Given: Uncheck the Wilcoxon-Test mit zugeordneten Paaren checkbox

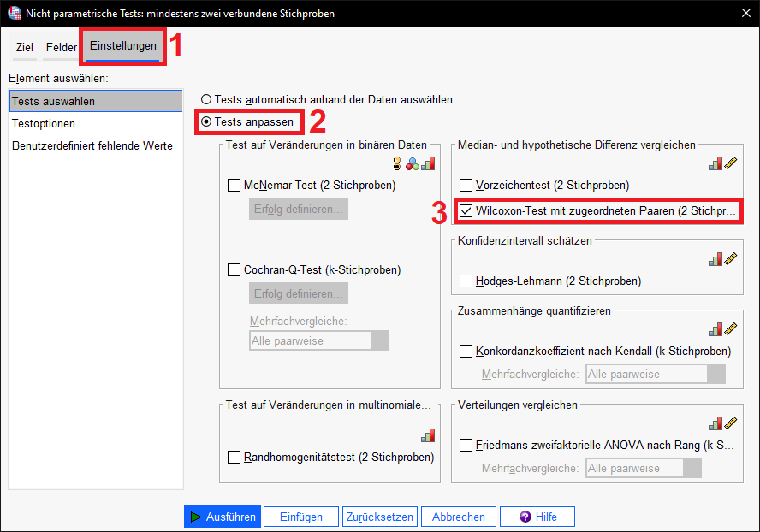Looking at the screenshot, I should 466,210.
